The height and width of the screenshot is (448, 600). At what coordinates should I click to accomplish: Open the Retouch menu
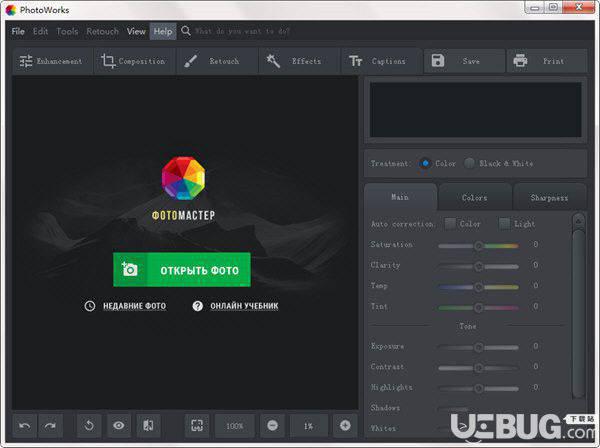pyautogui.click(x=103, y=31)
